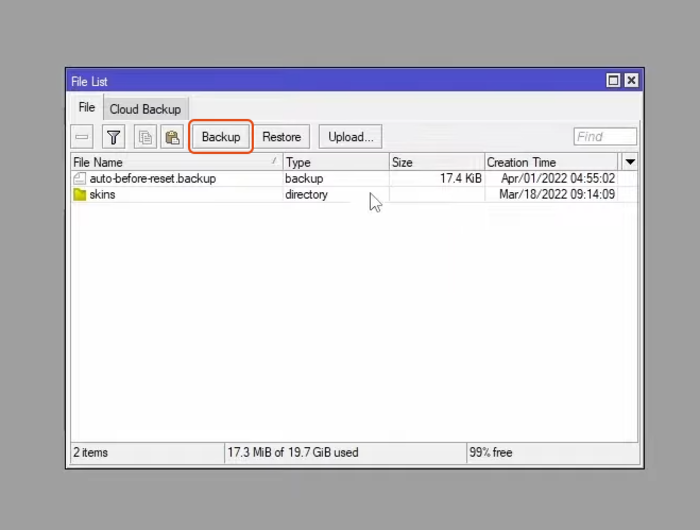Sort by Creation Time column header

[x=550, y=162]
